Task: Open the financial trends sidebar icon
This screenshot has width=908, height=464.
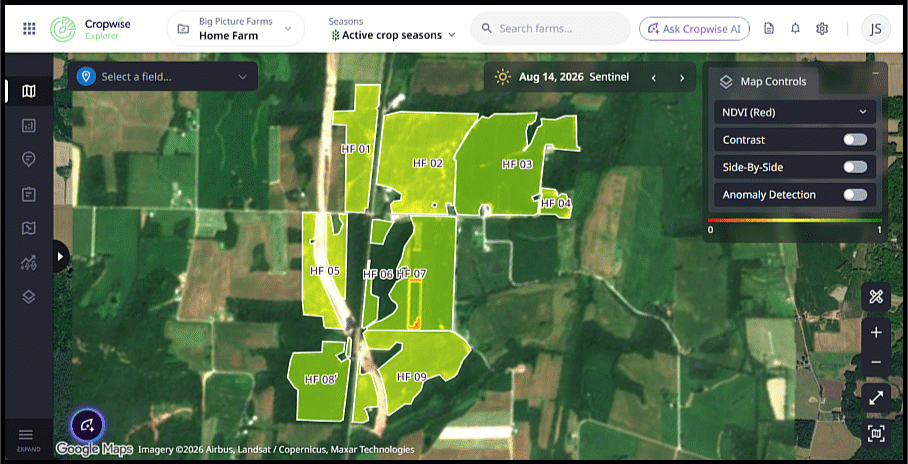Action: pos(28,263)
